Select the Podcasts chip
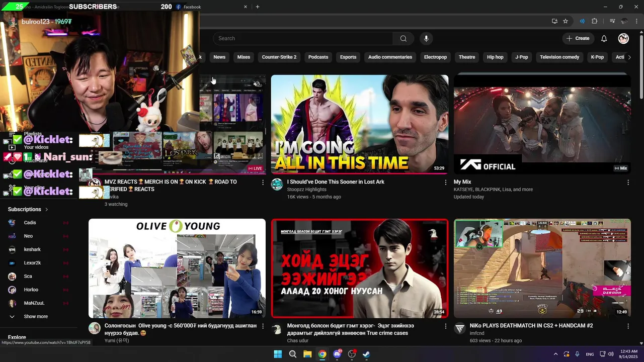Image resolution: width=644 pixels, height=362 pixels. click(318, 57)
